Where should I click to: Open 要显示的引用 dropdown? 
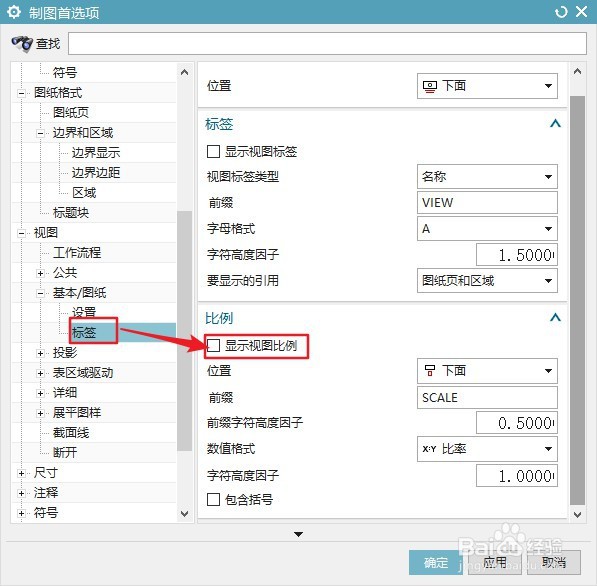click(487, 281)
